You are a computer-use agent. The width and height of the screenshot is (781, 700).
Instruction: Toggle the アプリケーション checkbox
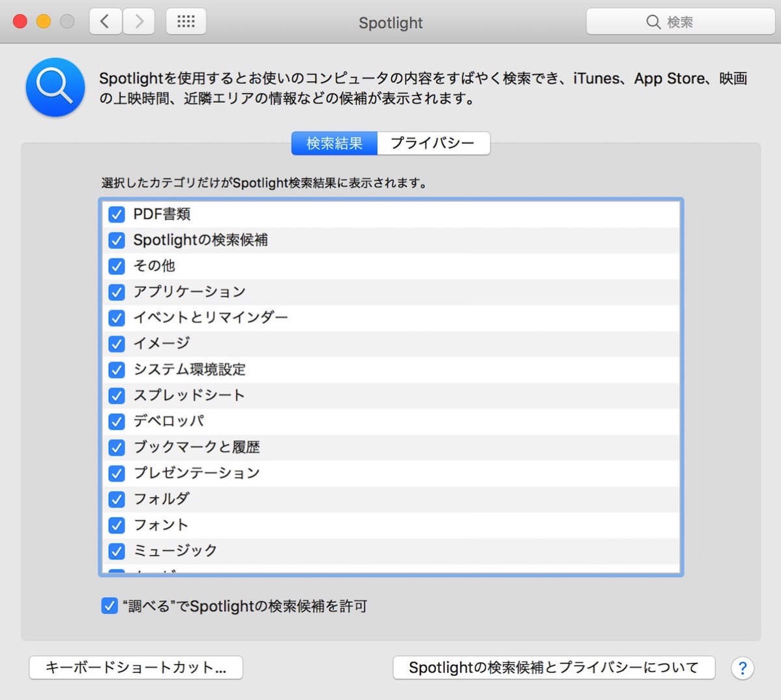tap(117, 292)
